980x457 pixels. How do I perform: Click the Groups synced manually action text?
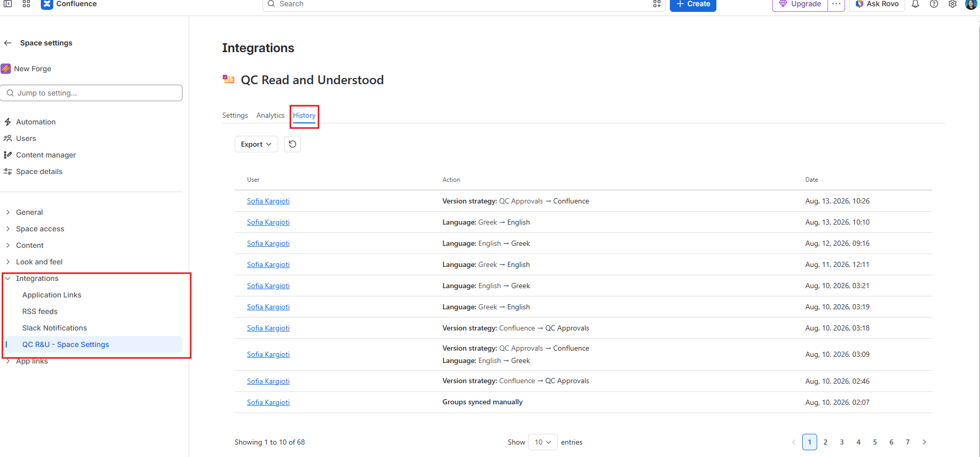click(482, 402)
